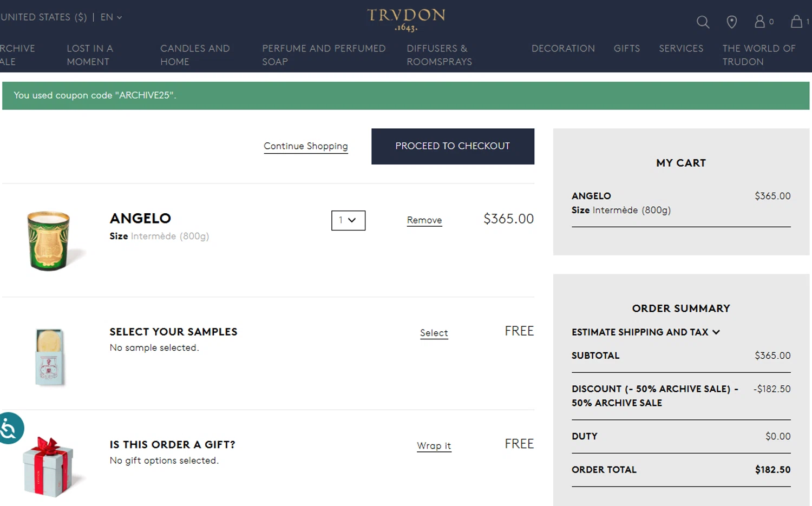Select United States ($) country selector
This screenshot has height=506, width=812.
(x=44, y=17)
